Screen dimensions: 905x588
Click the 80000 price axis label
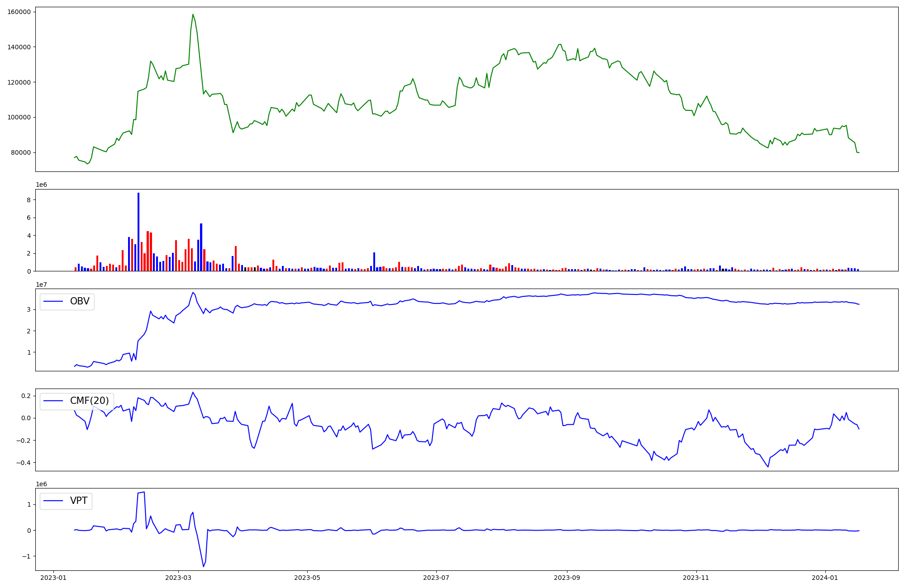click(x=21, y=152)
